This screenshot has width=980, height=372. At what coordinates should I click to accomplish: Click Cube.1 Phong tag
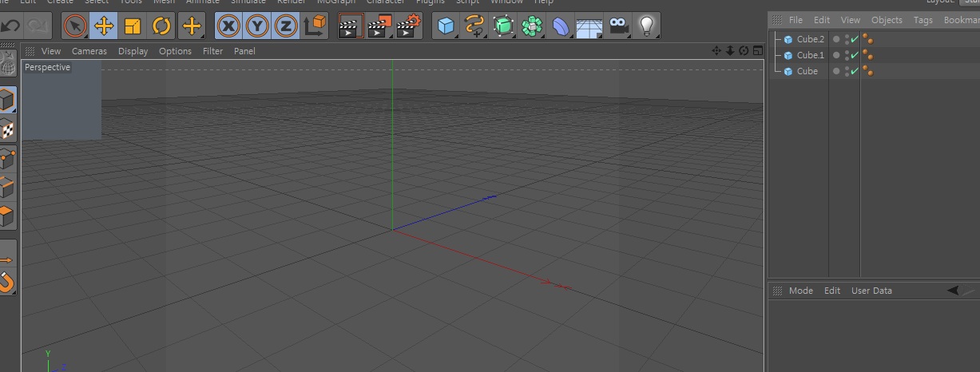[x=867, y=55]
